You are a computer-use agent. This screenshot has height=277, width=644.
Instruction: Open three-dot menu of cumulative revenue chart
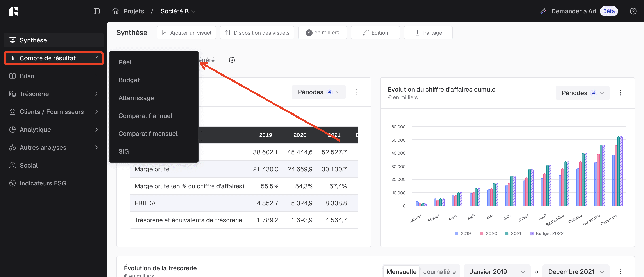(x=620, y=93)
